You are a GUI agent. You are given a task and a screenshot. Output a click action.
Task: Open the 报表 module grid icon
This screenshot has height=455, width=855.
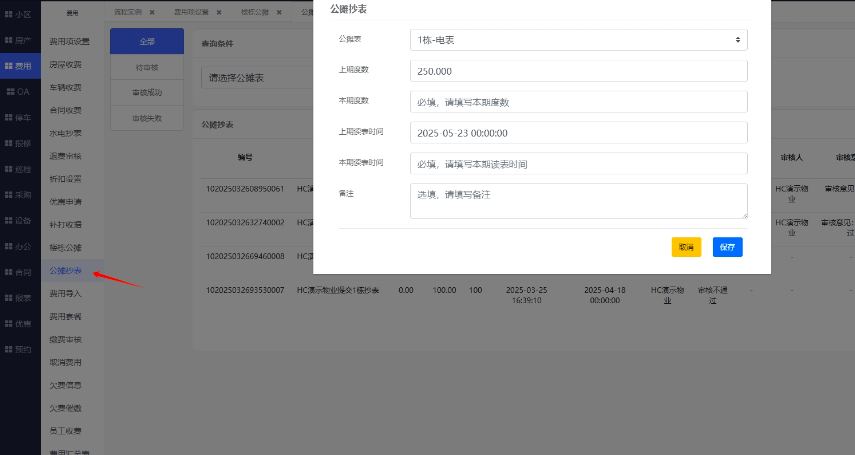(x=9, y=298)
